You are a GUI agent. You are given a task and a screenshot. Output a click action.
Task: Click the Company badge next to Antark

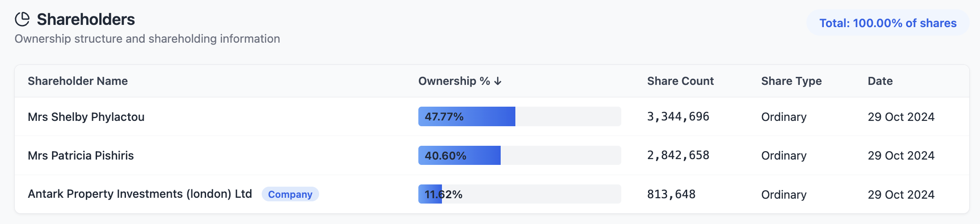(290, 194)
